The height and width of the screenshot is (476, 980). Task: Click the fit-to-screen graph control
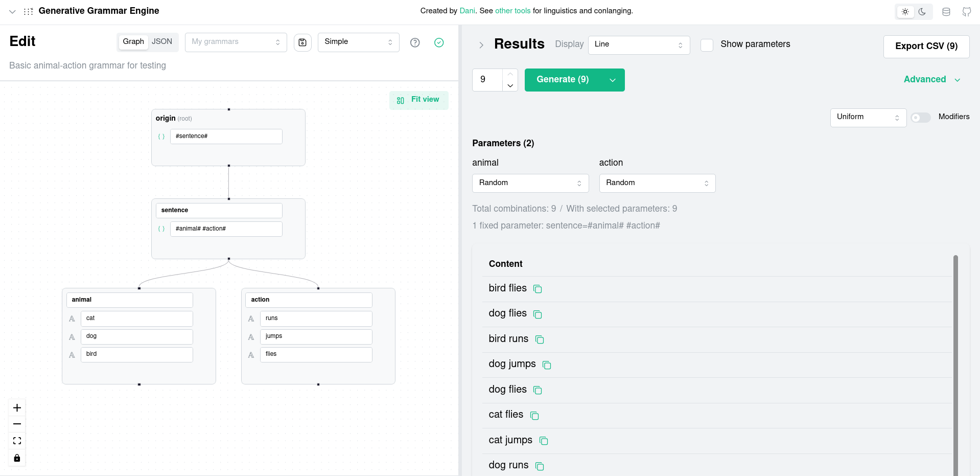(x=17, y=441)
